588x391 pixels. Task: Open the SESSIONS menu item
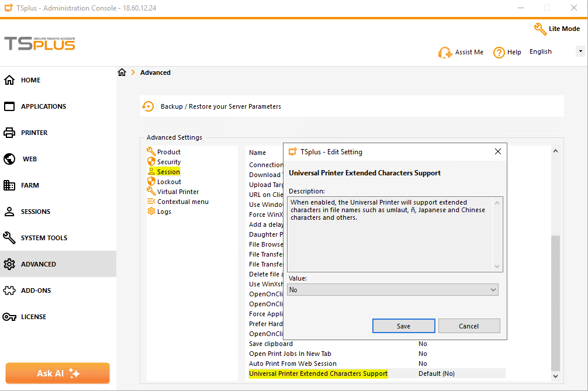[x=36, y=212]
